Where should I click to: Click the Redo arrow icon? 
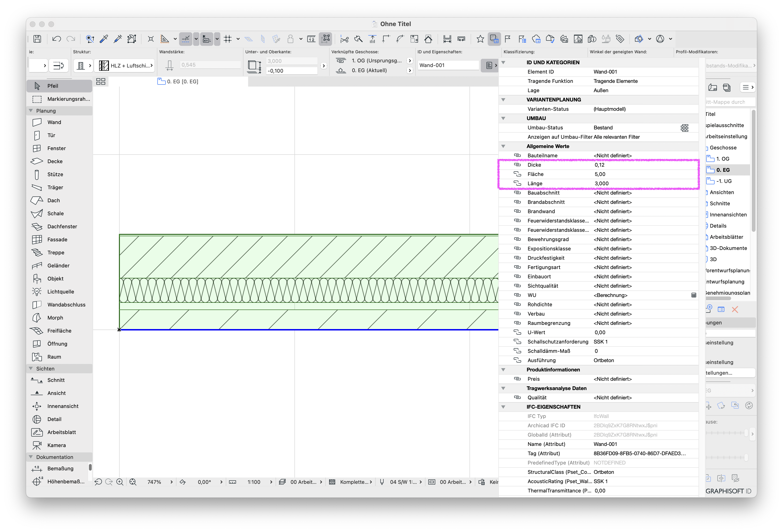[x=71, y=39]
